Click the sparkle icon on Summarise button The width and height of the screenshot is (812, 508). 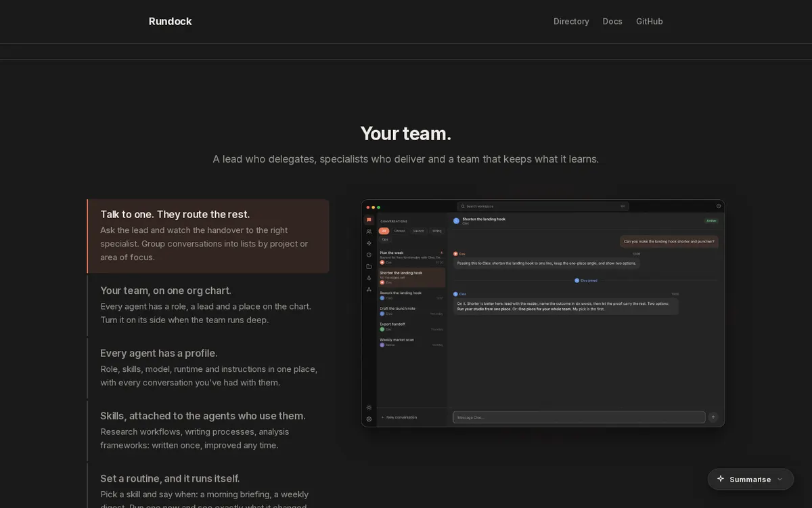[x=721, y=479]
